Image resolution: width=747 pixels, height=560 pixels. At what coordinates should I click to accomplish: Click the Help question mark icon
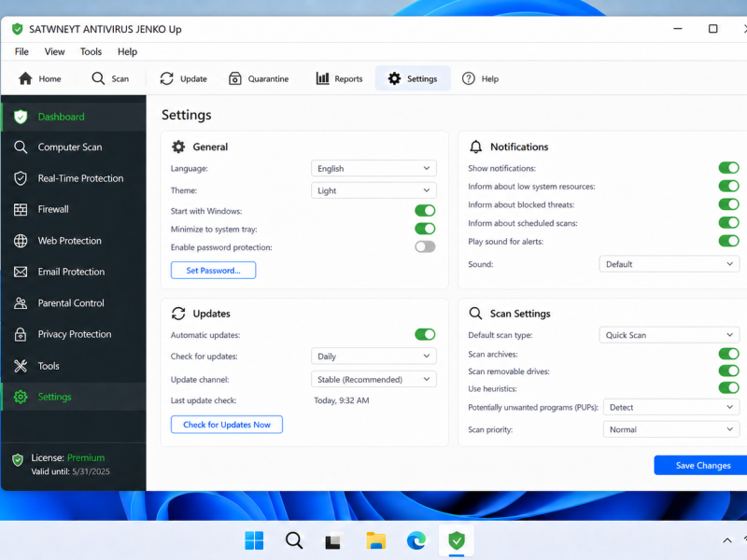click(469, 78)
